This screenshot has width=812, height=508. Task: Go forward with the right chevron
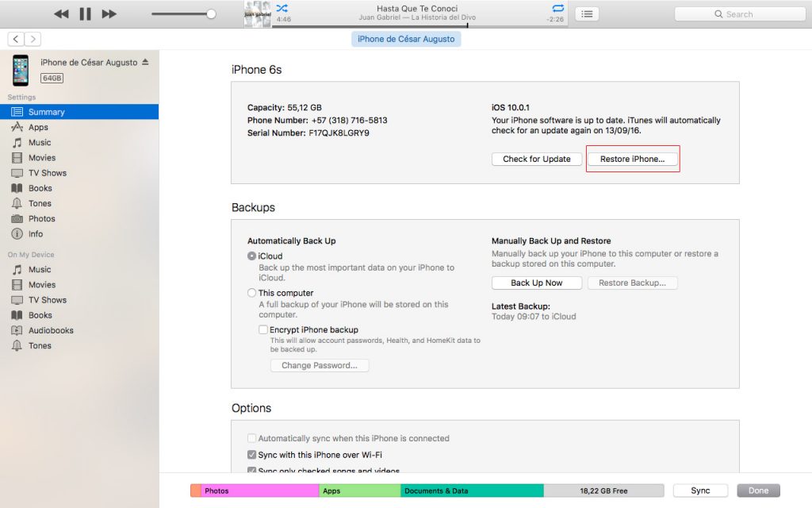(x=33, y=39)
